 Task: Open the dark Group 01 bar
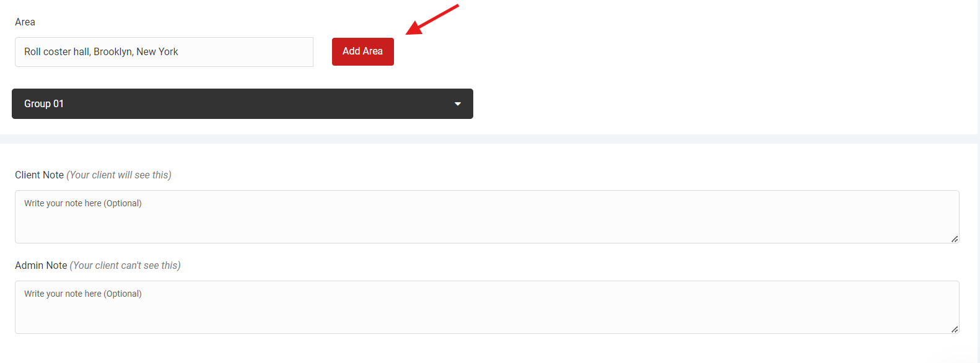click(242, 103)
